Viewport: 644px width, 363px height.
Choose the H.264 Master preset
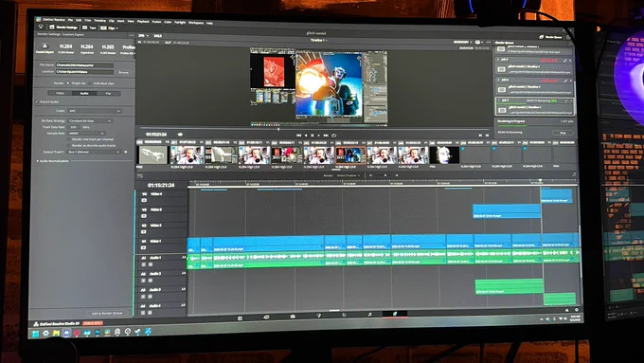click(x=65, y=48)
